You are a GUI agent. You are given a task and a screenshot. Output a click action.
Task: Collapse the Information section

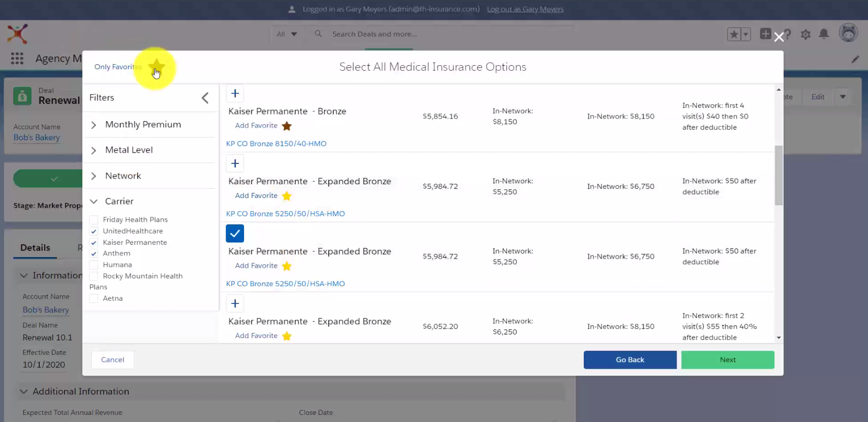(x=23, y=275)
